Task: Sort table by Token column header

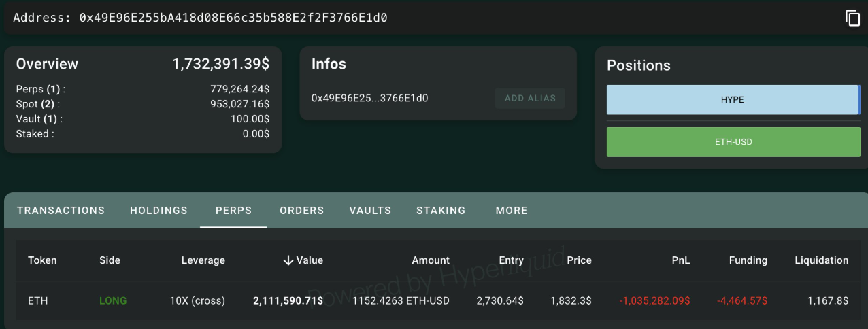Action: click(42, 260)
